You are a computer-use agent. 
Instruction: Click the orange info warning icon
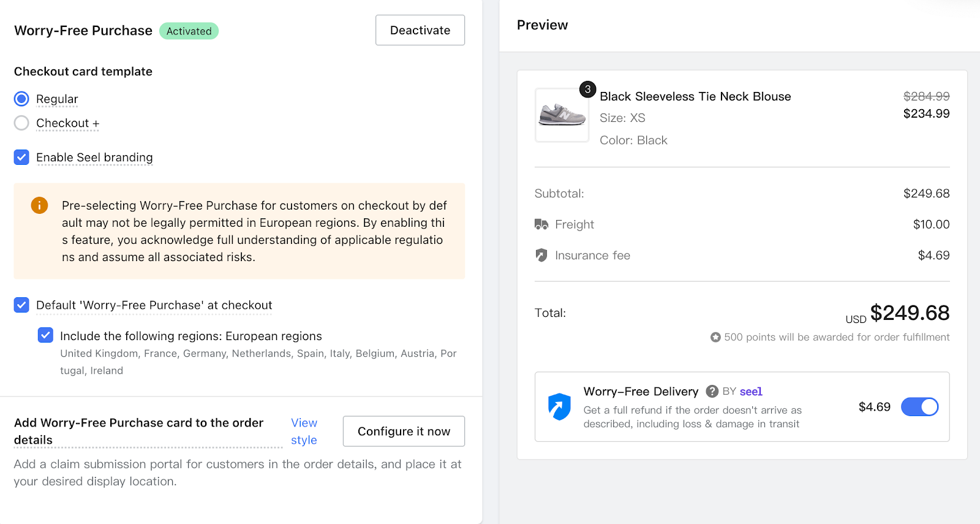click(x=39, y=205)
